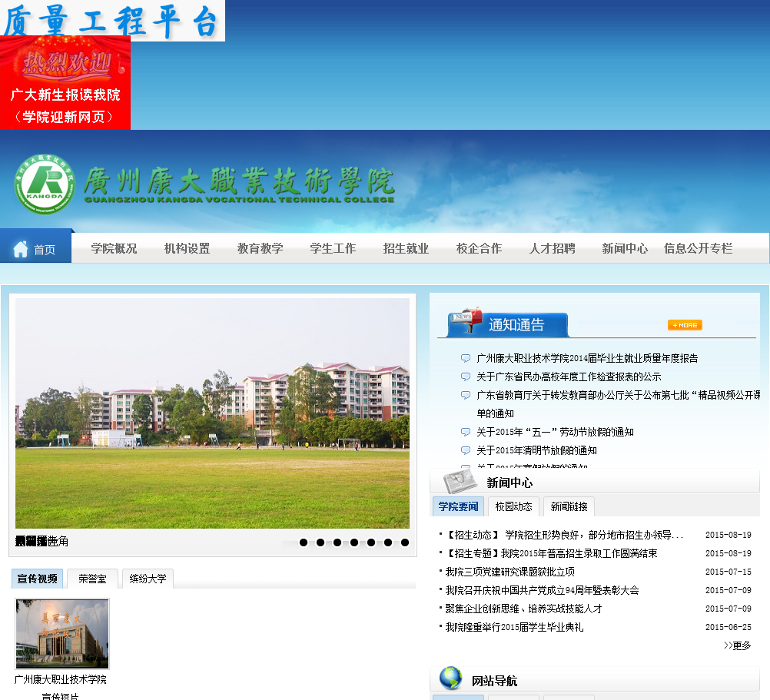This screenshot has height=700, width=770.
Task: Open the 质量工程平台 banner
Action: point(112,21)
